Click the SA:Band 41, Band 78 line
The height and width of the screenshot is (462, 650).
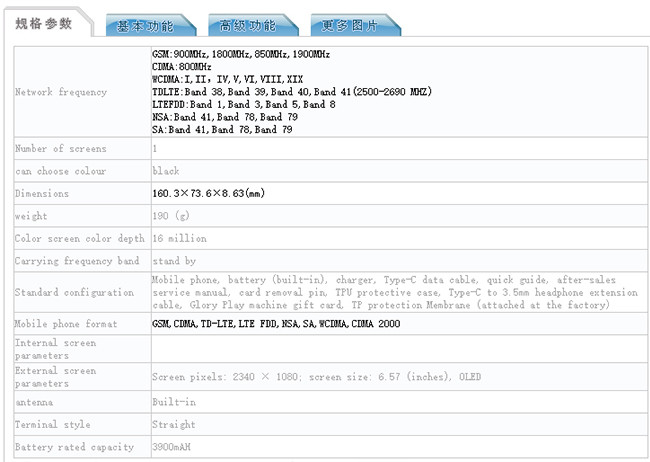(224, 130)
